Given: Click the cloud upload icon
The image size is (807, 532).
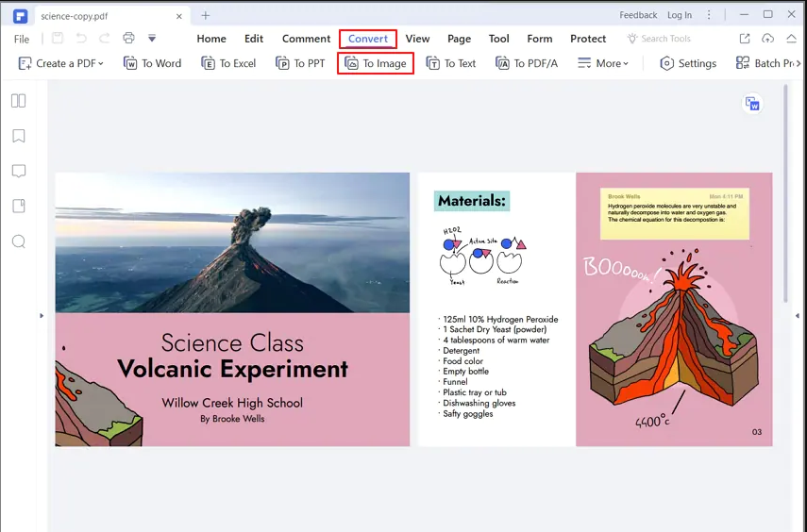Looking at the screenshot, I should click(768, 39).
